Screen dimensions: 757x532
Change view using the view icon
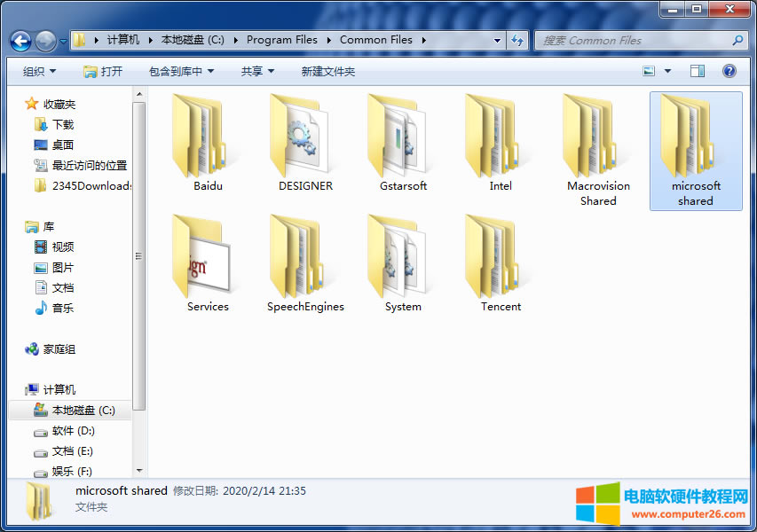coord(650,72)
